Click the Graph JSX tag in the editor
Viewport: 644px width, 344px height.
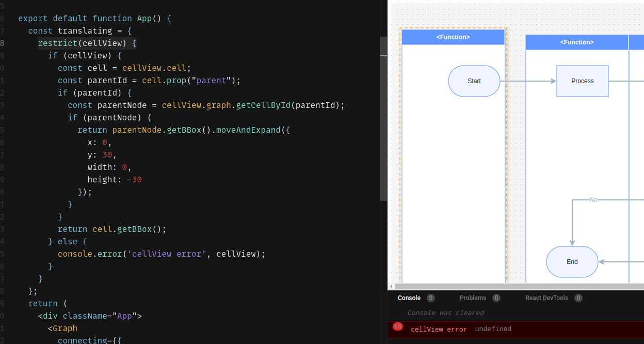click(64, 328)
